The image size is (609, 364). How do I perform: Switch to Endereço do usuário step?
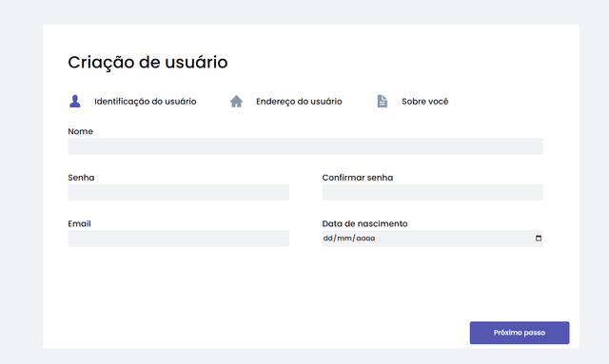pos(299,102)
